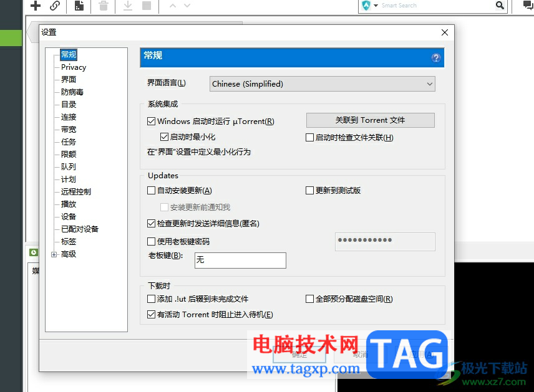
Task: Enable 使用老板键密码 checkbox
Action: (151, 241)
